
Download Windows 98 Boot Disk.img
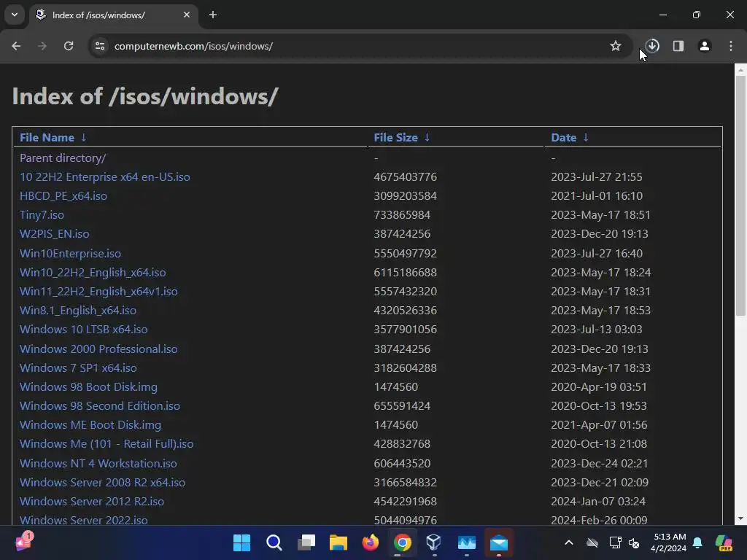coord(88,386)
